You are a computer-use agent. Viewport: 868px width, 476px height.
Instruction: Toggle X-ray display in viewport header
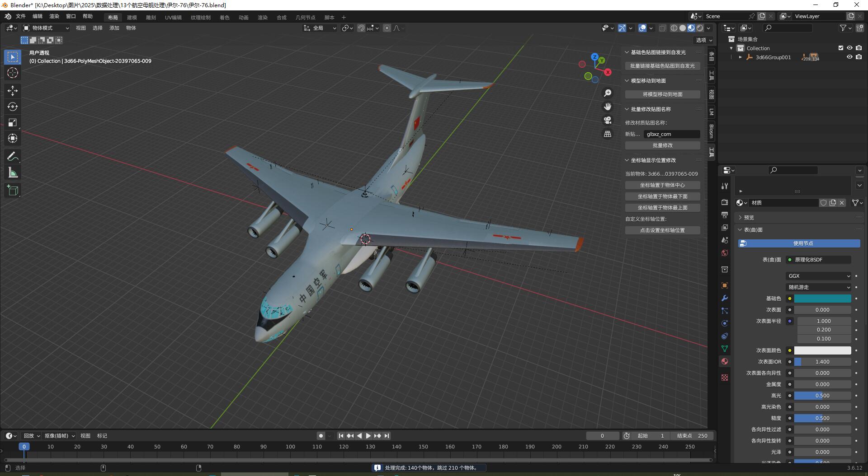(x=662, y=28)
